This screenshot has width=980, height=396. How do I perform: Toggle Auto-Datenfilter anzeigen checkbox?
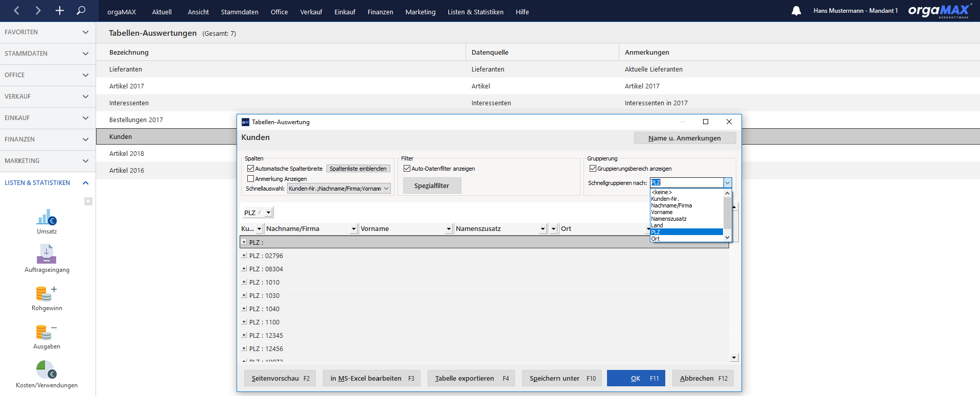[x=407, y=169]
